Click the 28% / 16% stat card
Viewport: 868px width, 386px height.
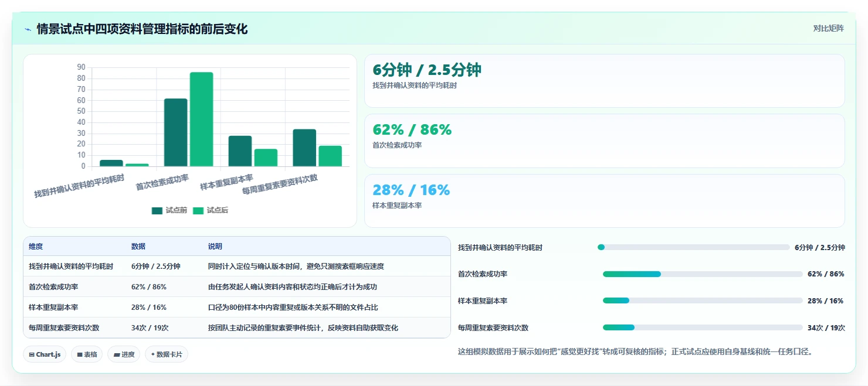[605, 201]
